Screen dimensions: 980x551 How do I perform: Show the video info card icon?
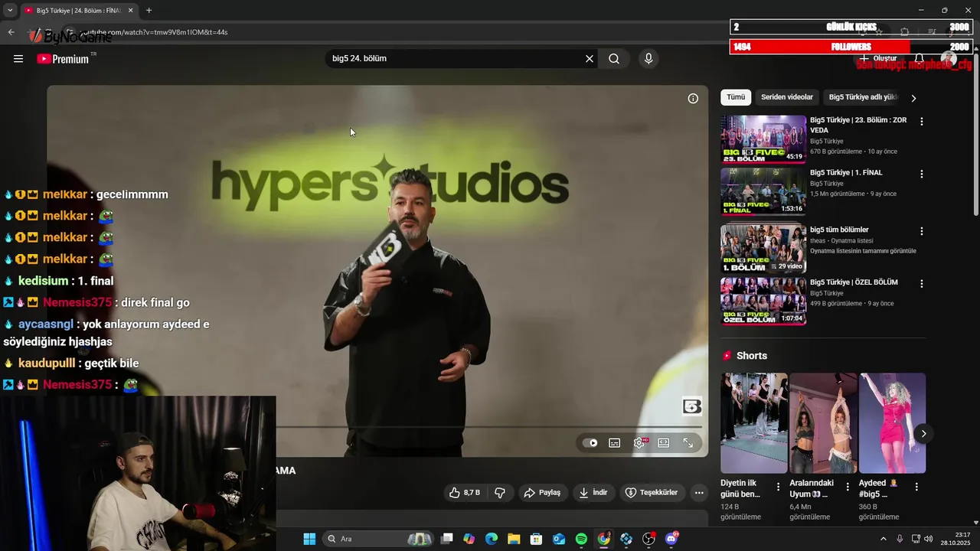pos(693,99)
